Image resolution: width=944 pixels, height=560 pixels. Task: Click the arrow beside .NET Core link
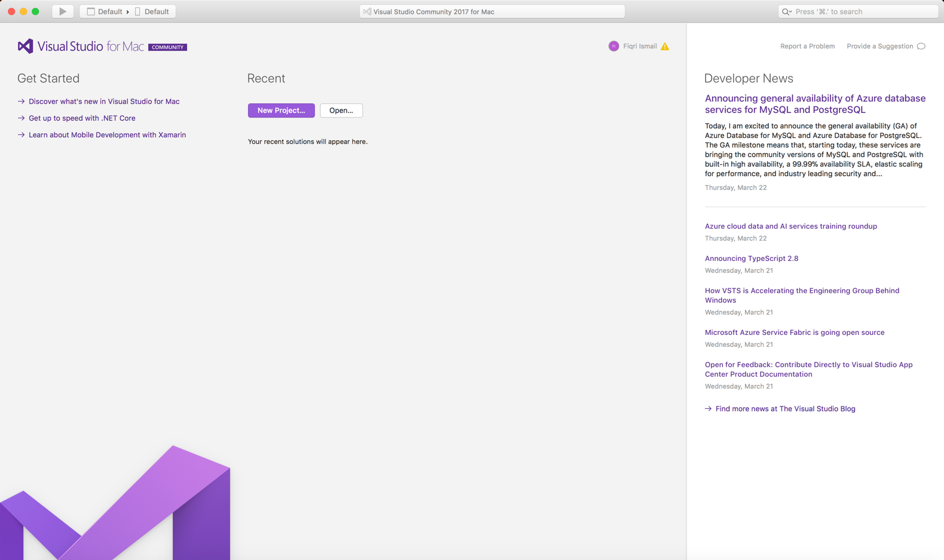tap(21, 118)
